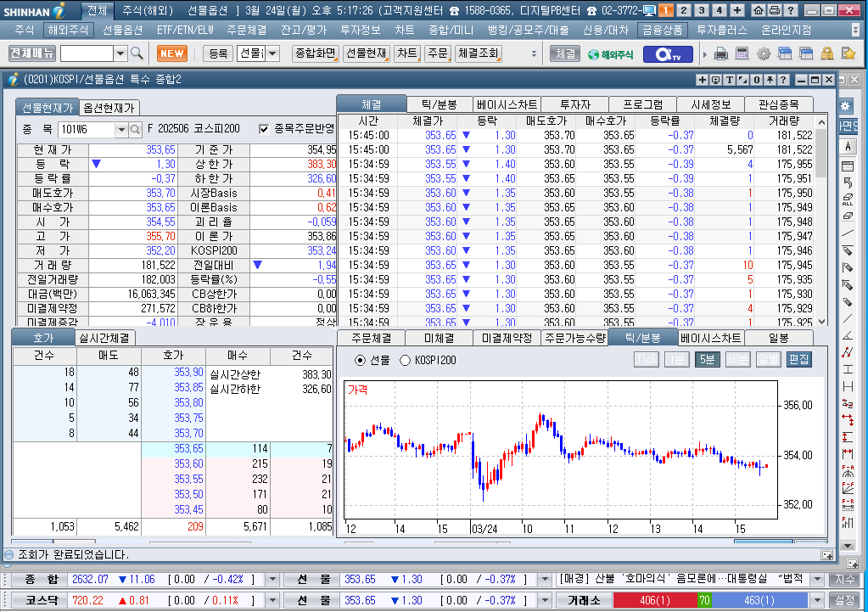Viewport: 868px width, 612px height.
Task: Toggle 종목주문반영 checkbox
Action: [264, 129]
